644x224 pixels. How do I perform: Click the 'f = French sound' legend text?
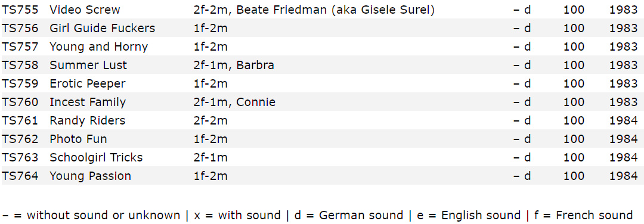[x=583, y=216]
